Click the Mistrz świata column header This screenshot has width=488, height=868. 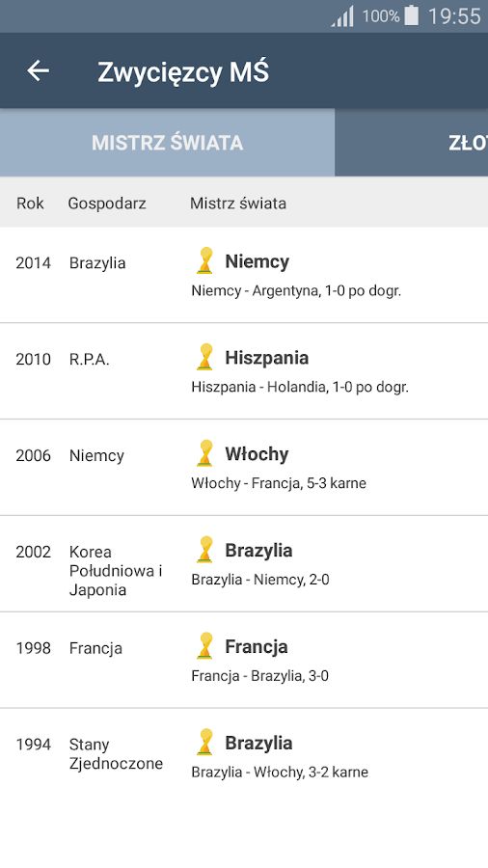(x=238, y=203)
